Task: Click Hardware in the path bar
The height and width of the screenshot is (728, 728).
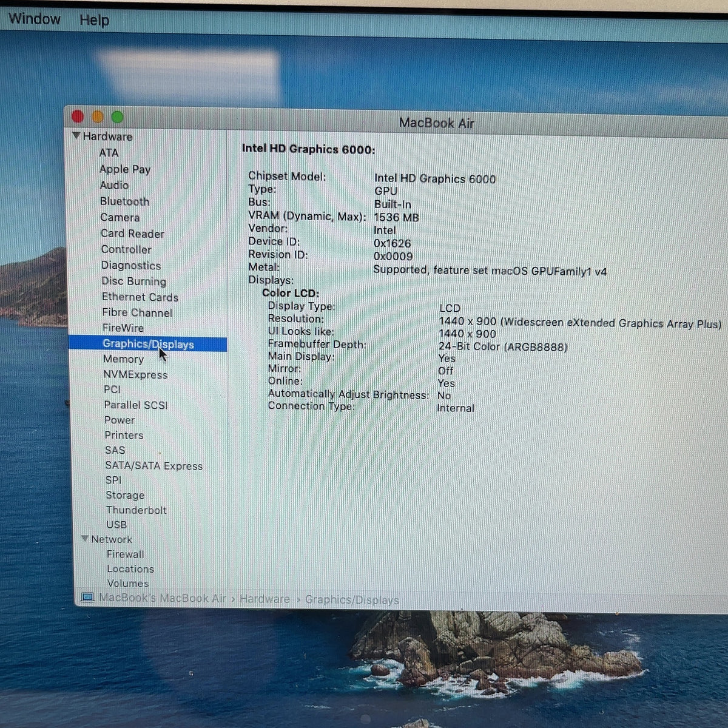Action: (265, 599)
